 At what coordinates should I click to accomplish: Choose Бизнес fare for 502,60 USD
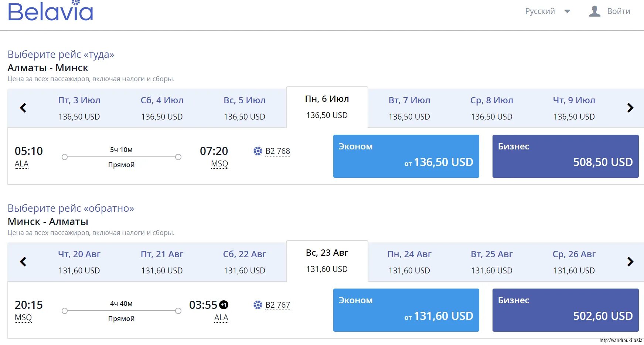tap(565, 310)
